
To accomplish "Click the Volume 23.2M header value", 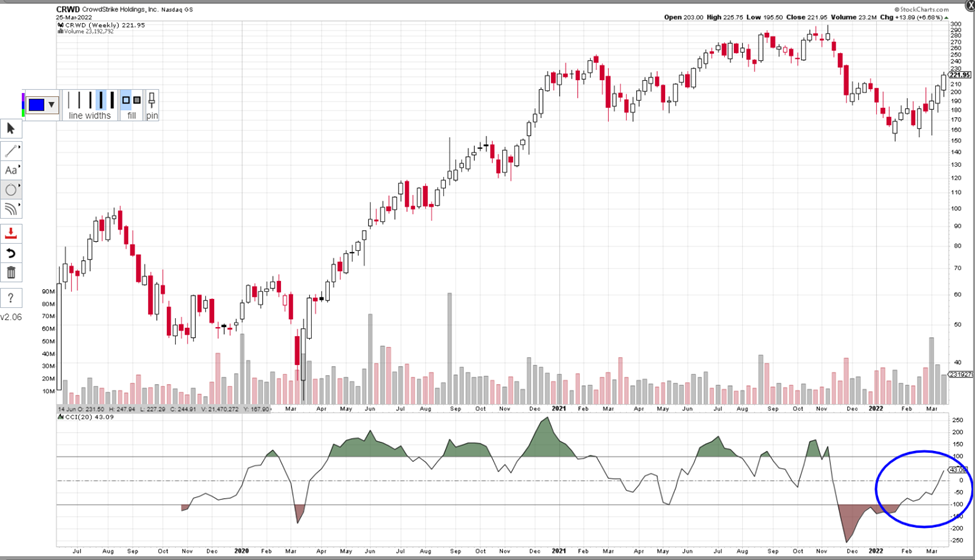I will tap(853, 17).
